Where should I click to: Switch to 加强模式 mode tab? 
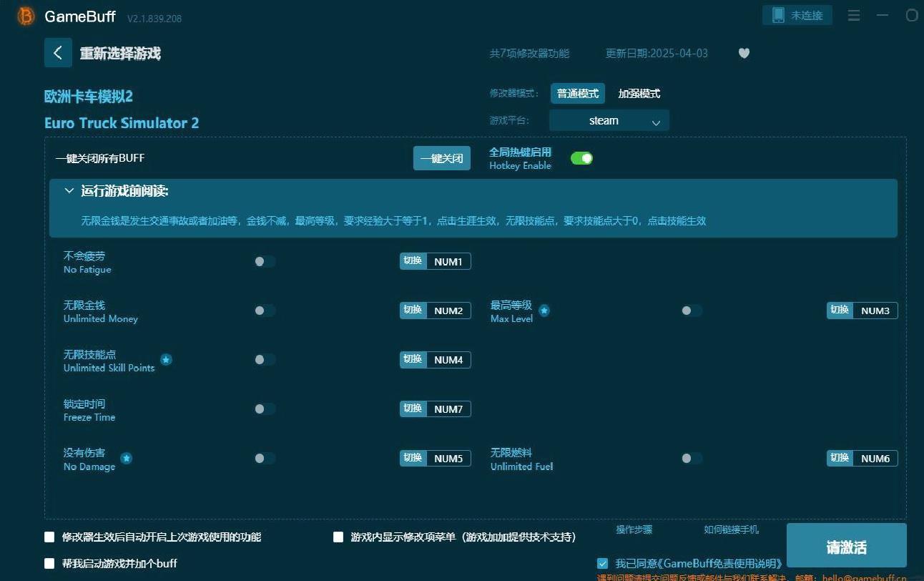click(639, 94)
